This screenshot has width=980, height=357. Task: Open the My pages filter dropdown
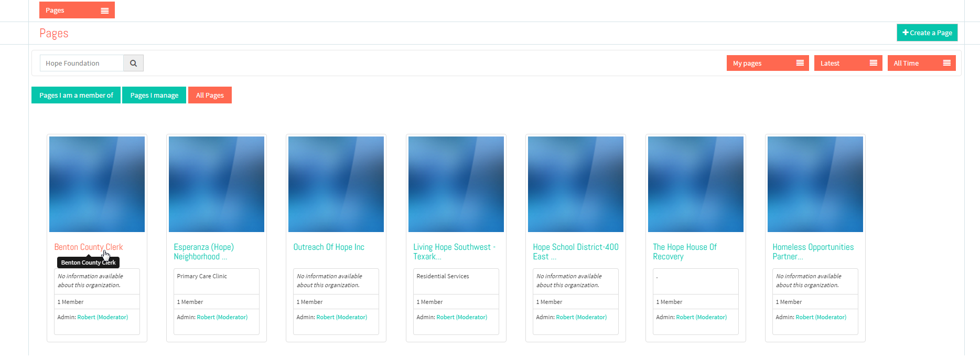768,63
